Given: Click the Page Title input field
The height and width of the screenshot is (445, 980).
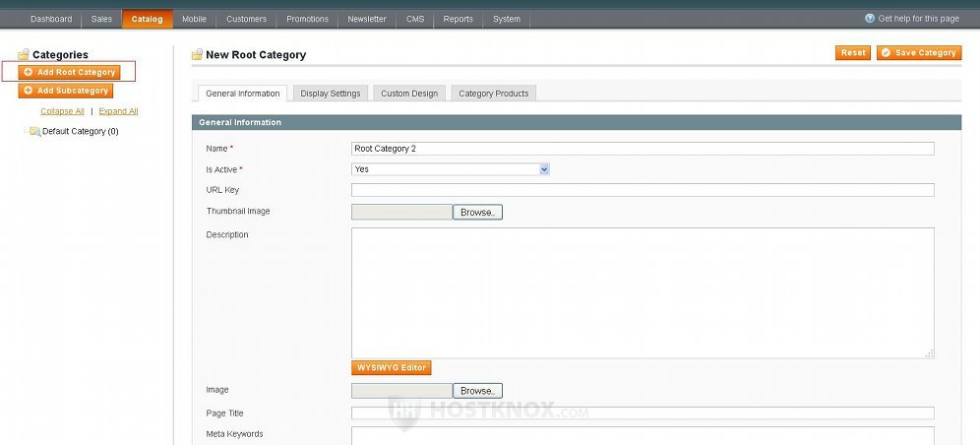Looking at the screenshot, I should (643, 413).
